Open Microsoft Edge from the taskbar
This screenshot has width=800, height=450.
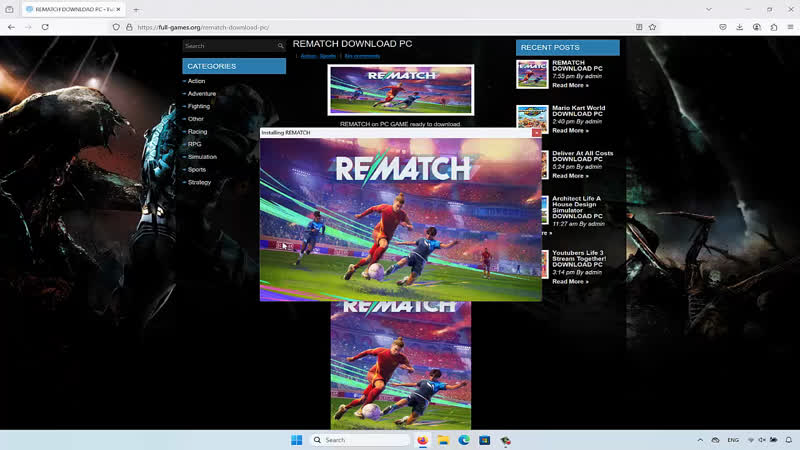click(464, 440)
